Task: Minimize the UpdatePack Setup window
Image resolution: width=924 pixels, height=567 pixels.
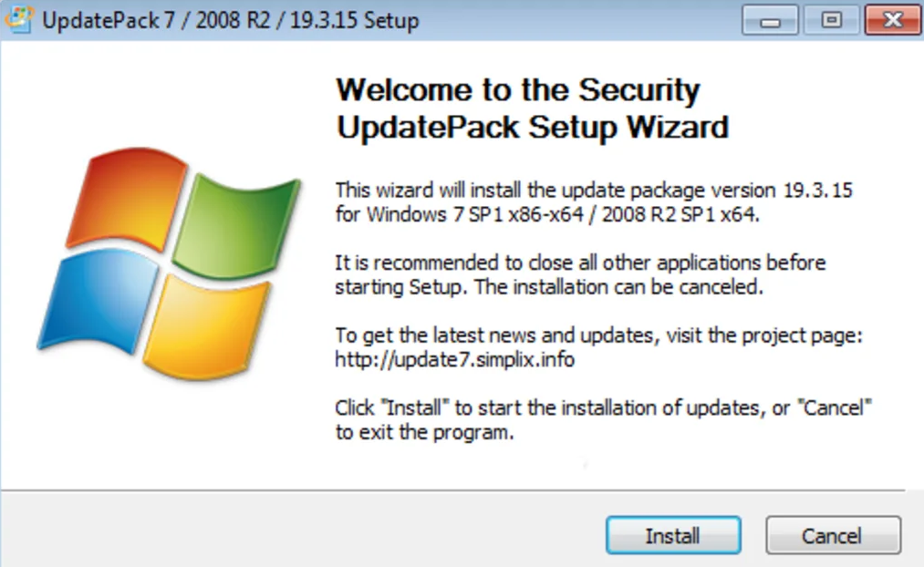Action: (770, 20)
